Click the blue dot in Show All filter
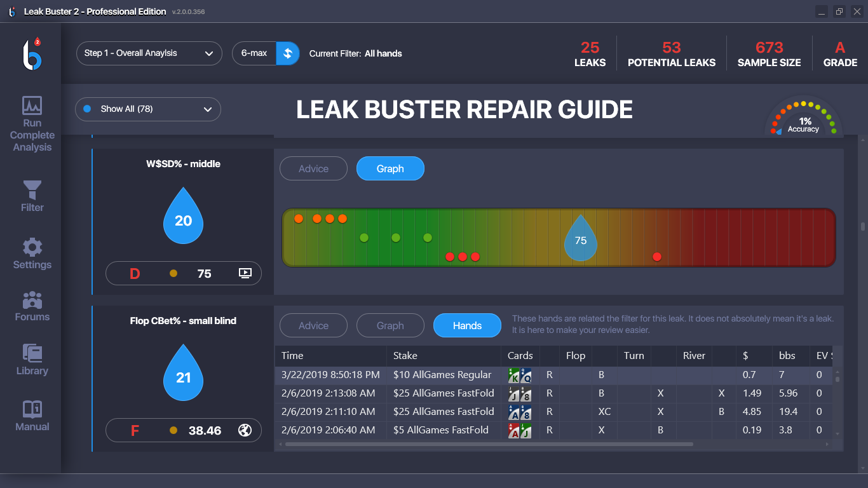868x488 pixels. pos(87,109)
